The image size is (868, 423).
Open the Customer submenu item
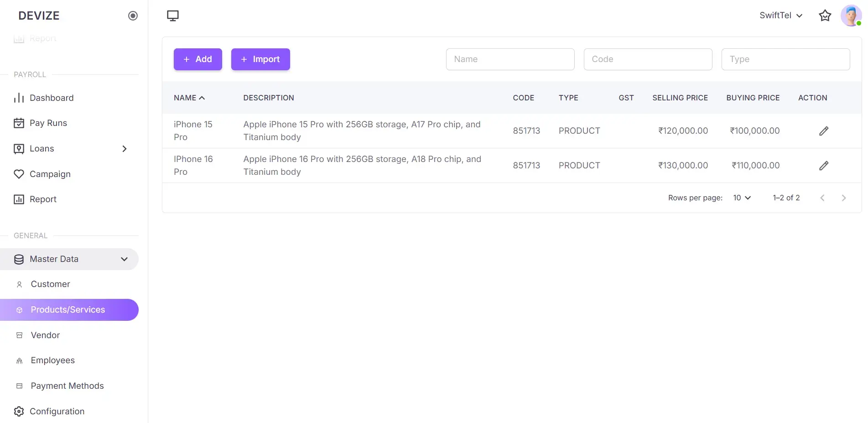pos(69,284)
